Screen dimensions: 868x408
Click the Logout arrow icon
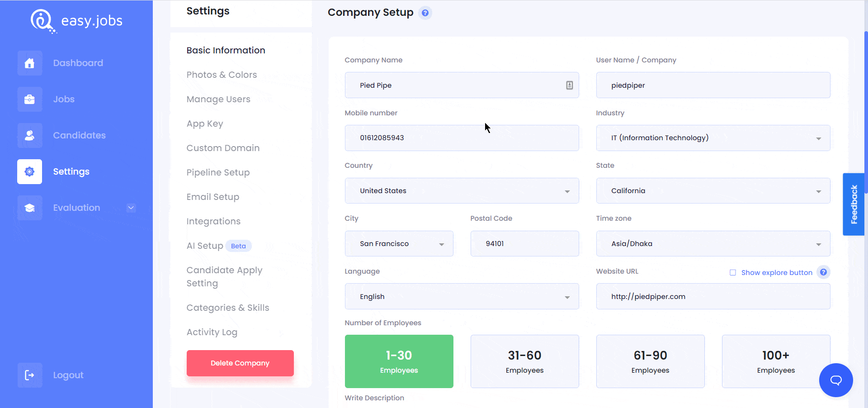30,375
